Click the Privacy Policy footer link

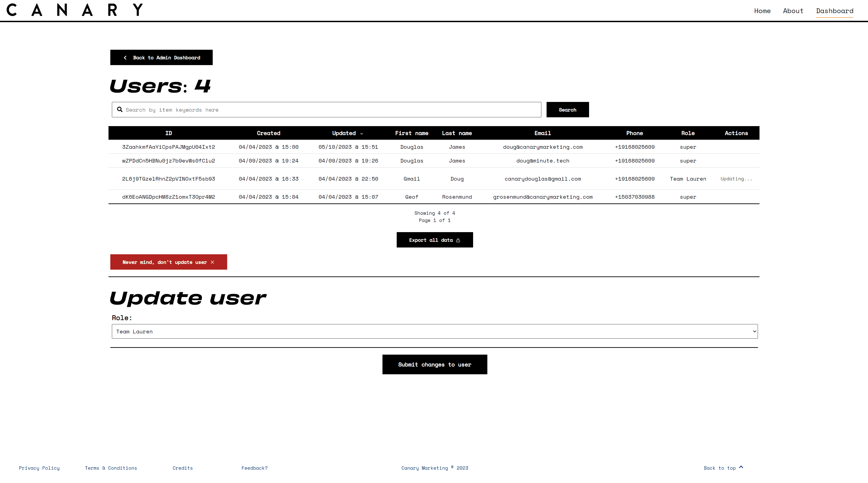point(39,468)
